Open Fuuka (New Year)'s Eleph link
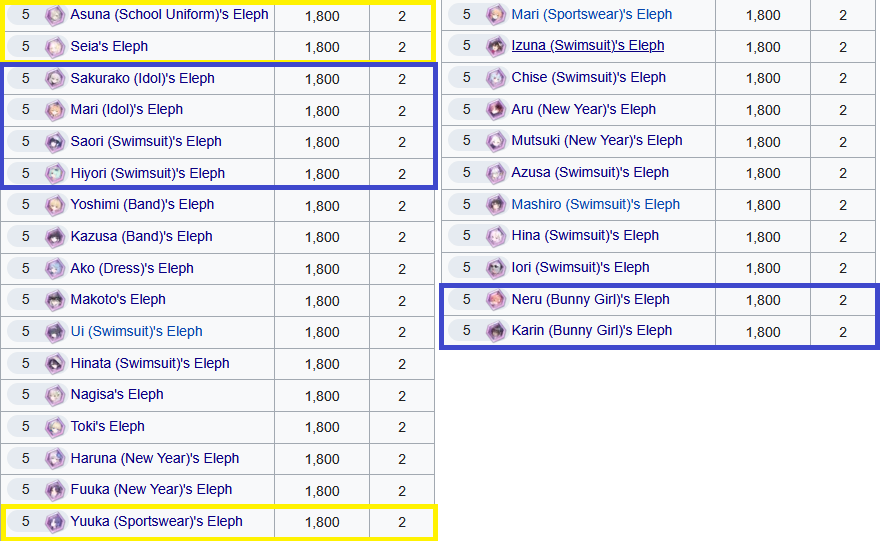 pyautogui.click(x=151, y=489)
